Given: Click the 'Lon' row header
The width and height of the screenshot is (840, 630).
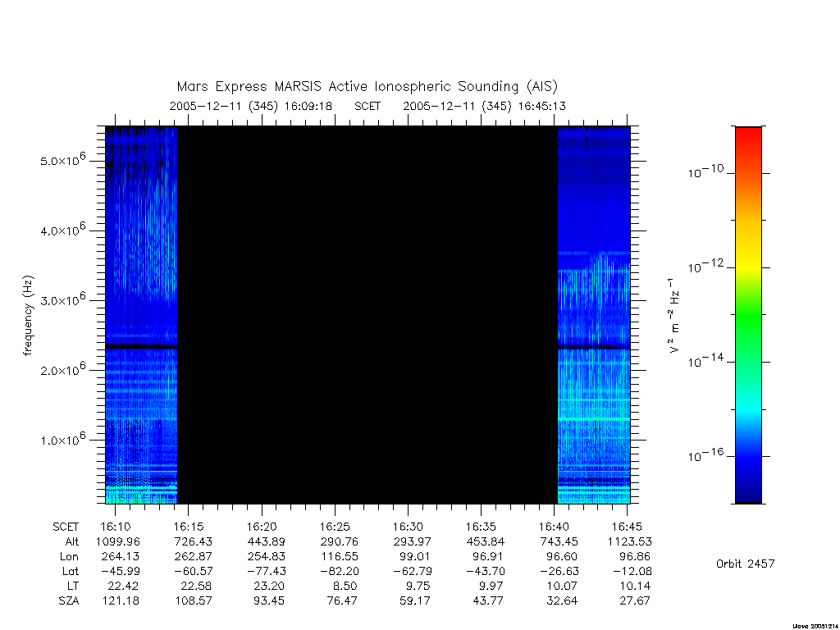Looking at the screenshot, I should (x=69, y=557).
